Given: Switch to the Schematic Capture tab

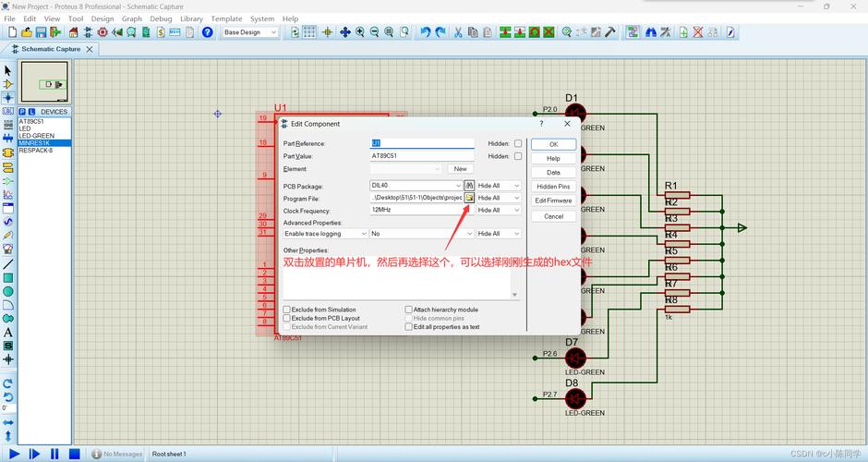Looking at the screenshot, I should (51, 49).
